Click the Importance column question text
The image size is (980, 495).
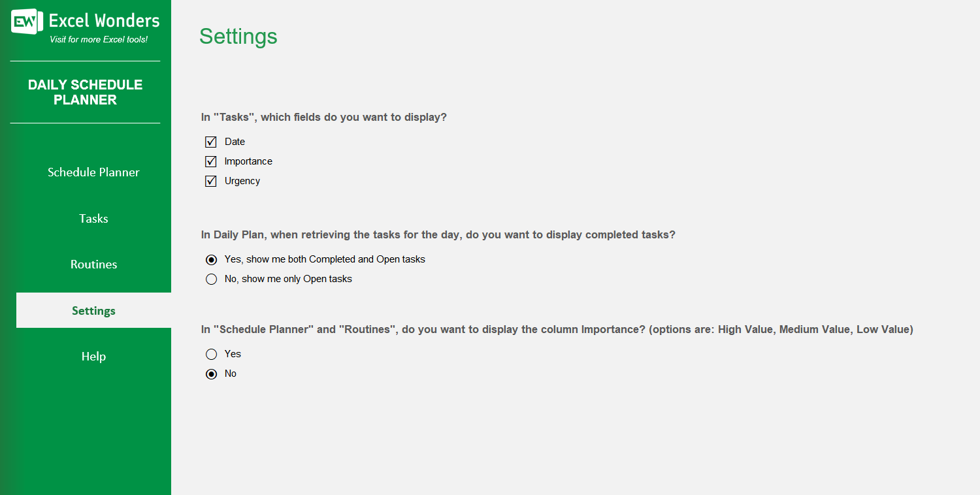pyautogui.click(x=557, y=330)
